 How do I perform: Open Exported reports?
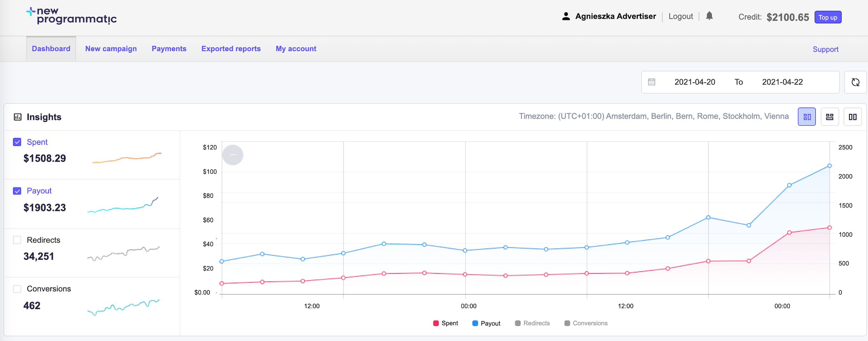pyautogui.click(x=231, y=49)
